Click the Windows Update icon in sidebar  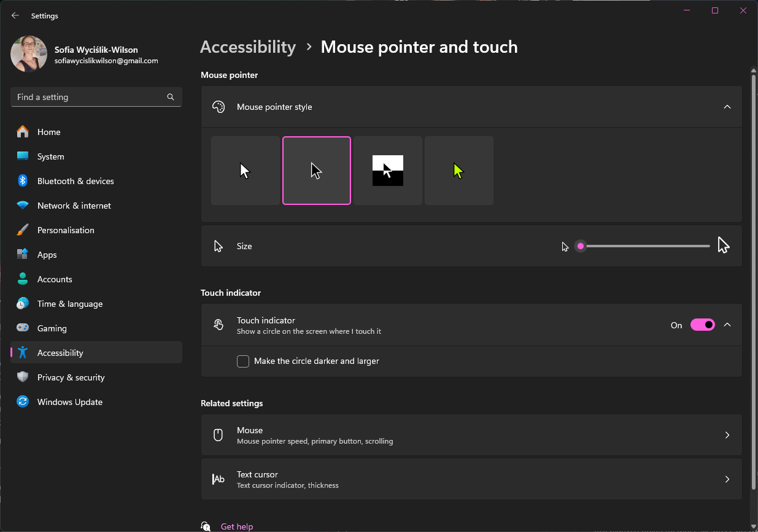point(23,402)
